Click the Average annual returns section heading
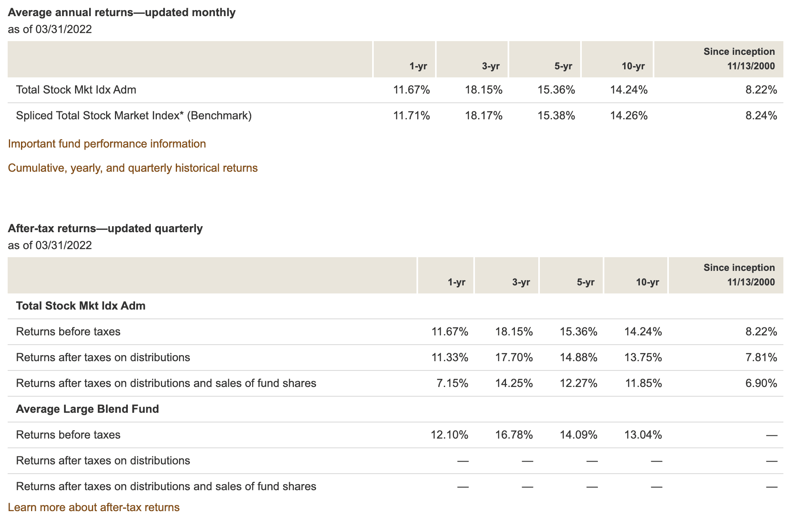812x520 pixels. [122, 12]
